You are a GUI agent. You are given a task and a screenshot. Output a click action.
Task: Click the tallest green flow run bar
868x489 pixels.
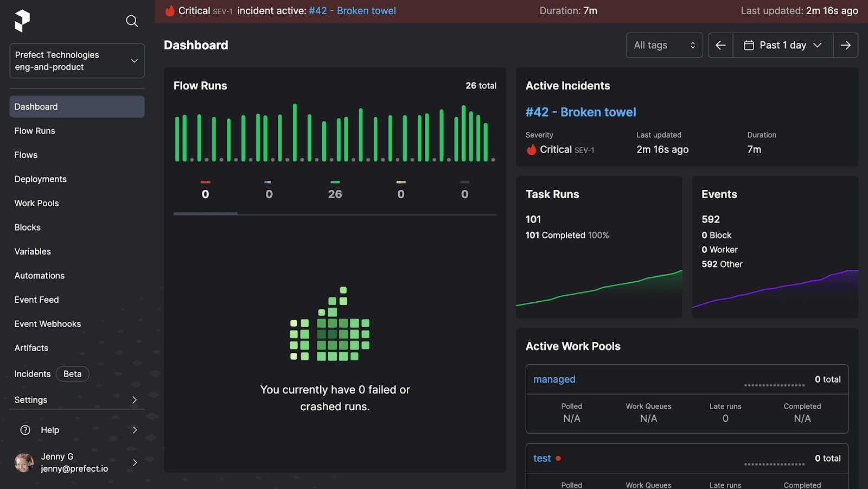click(295, 132)
